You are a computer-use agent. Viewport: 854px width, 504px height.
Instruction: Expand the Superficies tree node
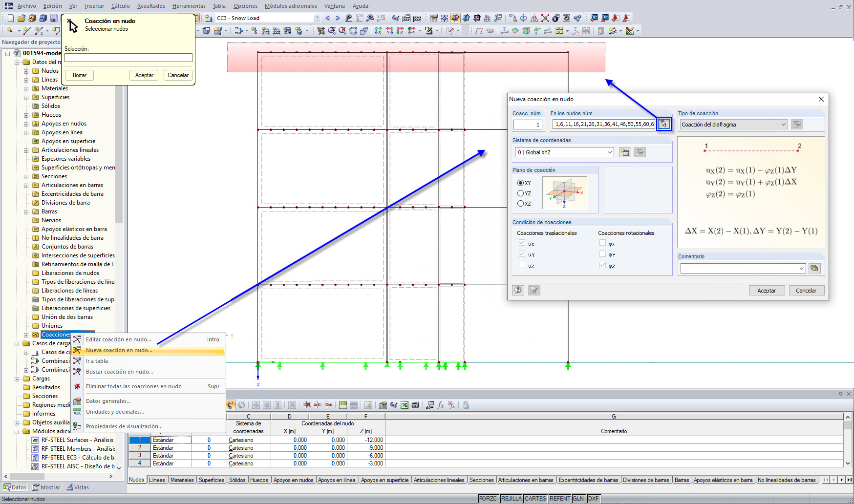point(26,97)
